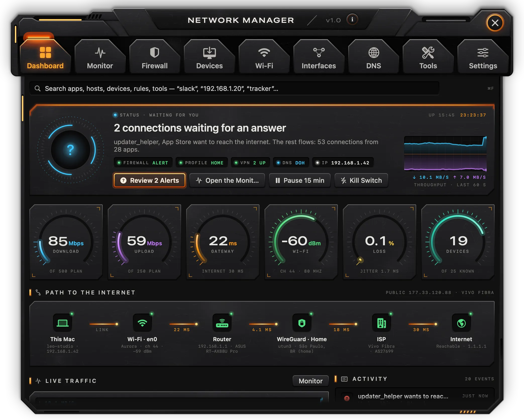Click the IP 192.168.1.42 chip
This screenshot has height=420, width=524.
tap(343, 163)
